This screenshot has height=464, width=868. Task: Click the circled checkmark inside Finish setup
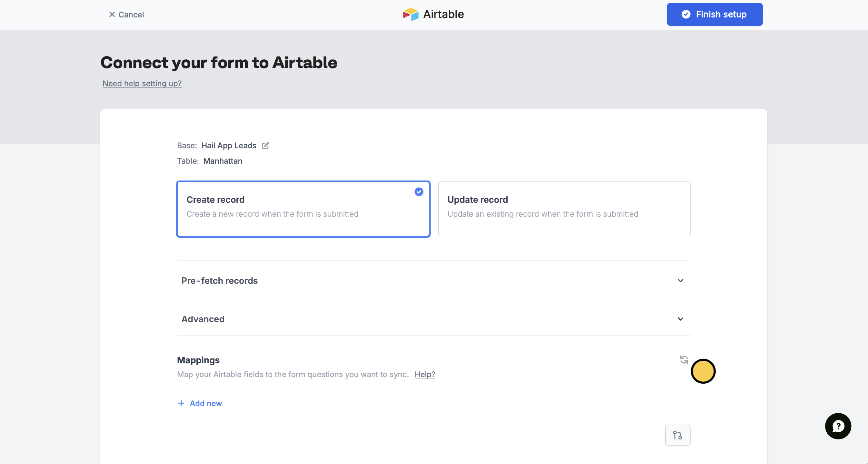point(686,14)
